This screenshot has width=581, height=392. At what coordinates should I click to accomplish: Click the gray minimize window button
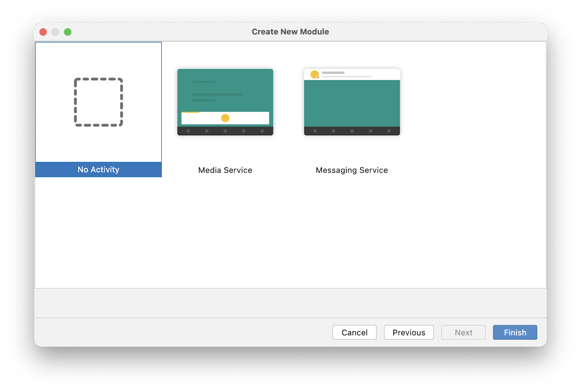56,32
